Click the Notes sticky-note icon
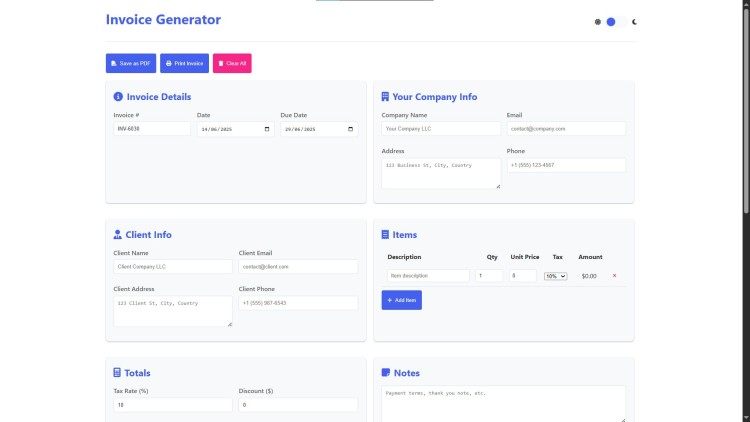This screenshot has width=750, height=422. click(386, 372)
